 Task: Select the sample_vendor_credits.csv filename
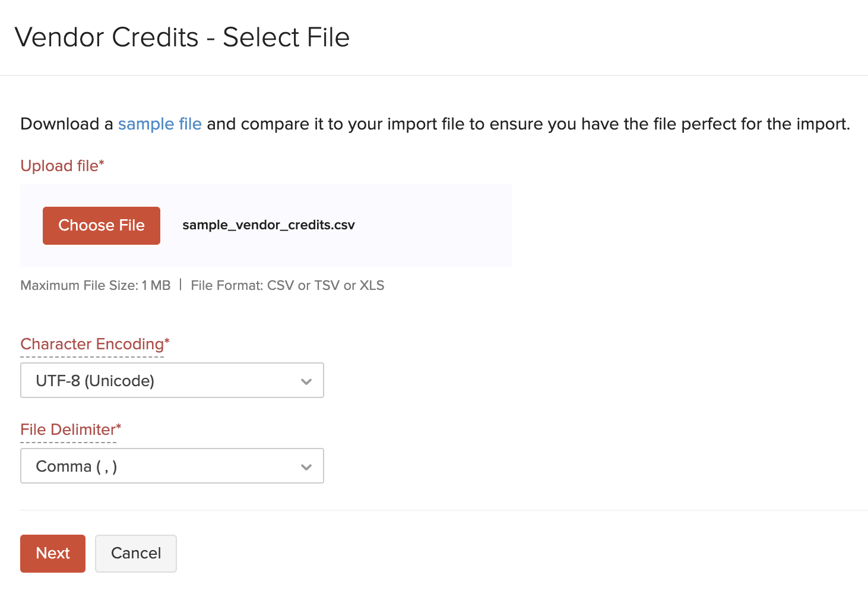[268, 225]
